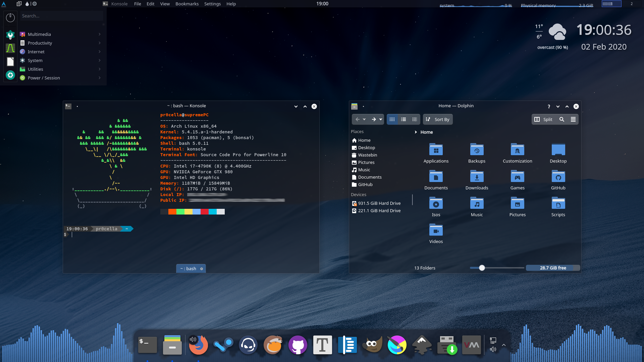The width and height of the screenshot is (644, 362).
Task: Launch GIMP from the dock
Action: (x=372, y=345)
